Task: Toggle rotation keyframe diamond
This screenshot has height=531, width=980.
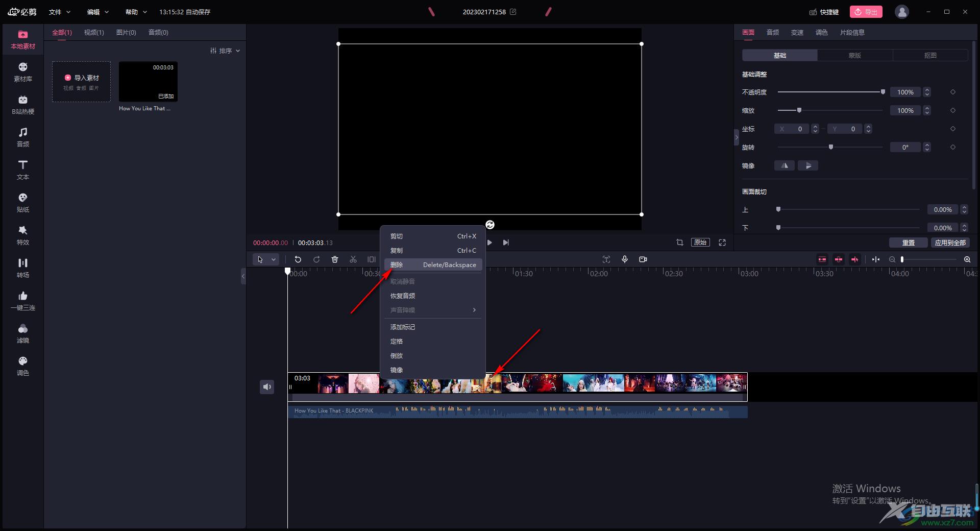Action: click(x=953, y=147)
